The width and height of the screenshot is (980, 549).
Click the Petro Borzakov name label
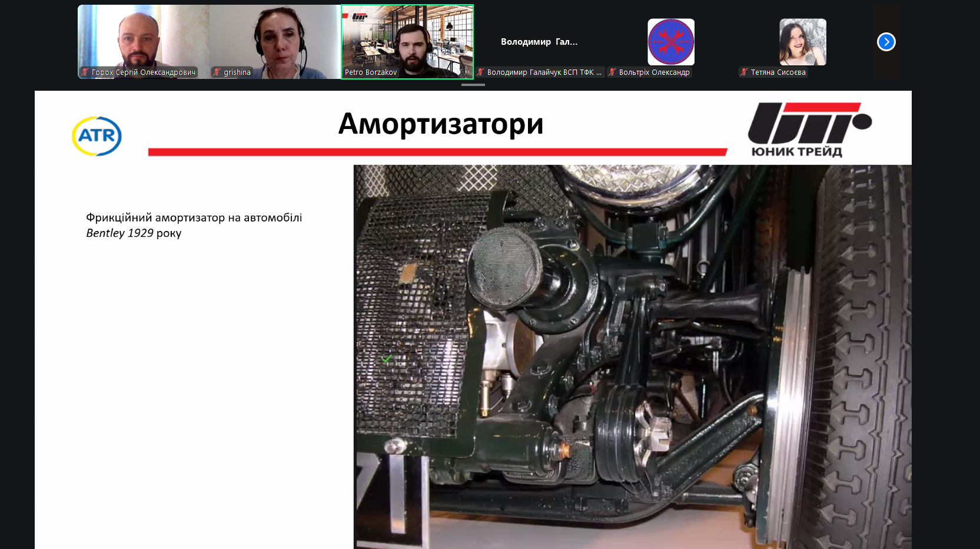click(371, 72)
